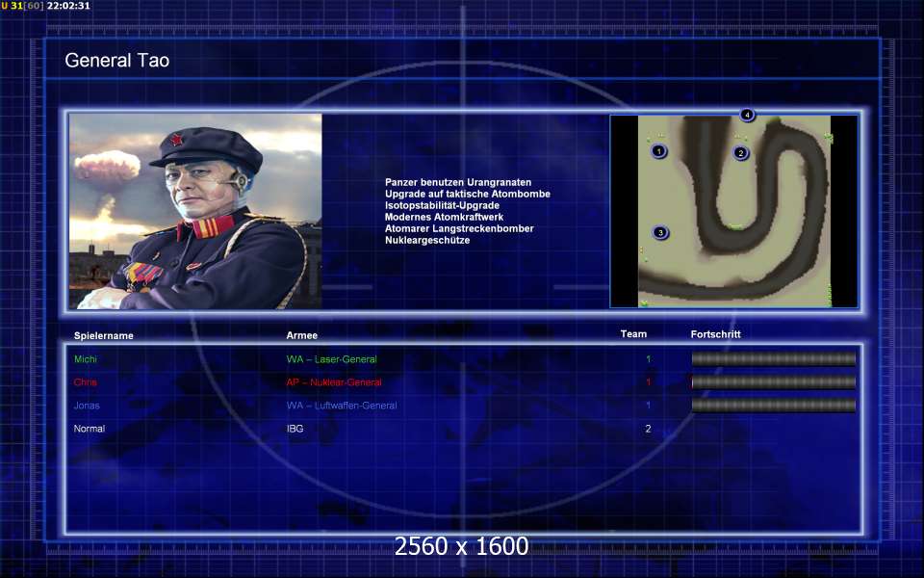Click team number 2 in Normal row
Screen dimensions: 924x578
pyautogui.click(x=648, y=429)
